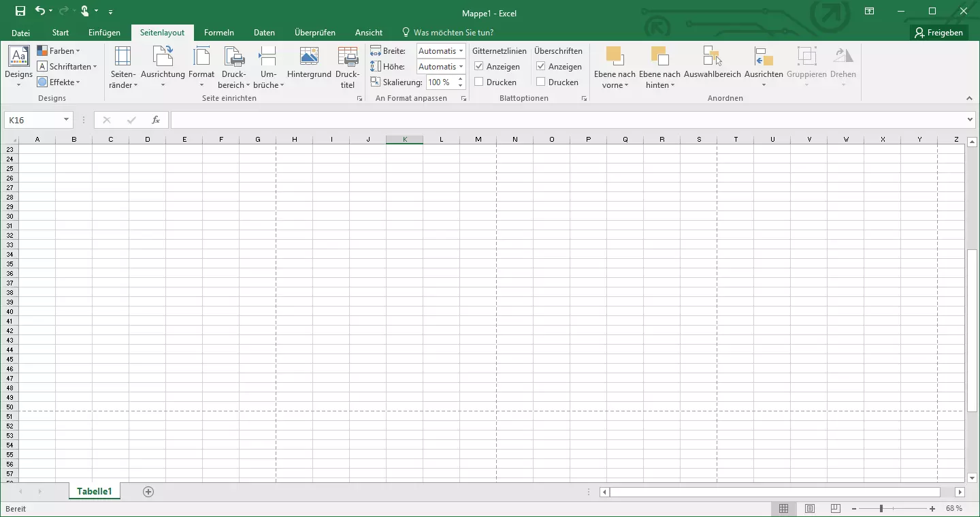Toggle Gitternetzlinien Anzeigen checkbox
This screenshot has width=980, height=517.
point(479,67)
